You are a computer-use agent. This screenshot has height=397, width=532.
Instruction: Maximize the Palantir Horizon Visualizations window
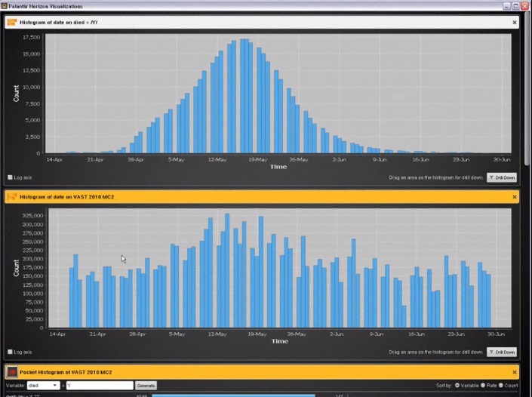pos(515,6)
